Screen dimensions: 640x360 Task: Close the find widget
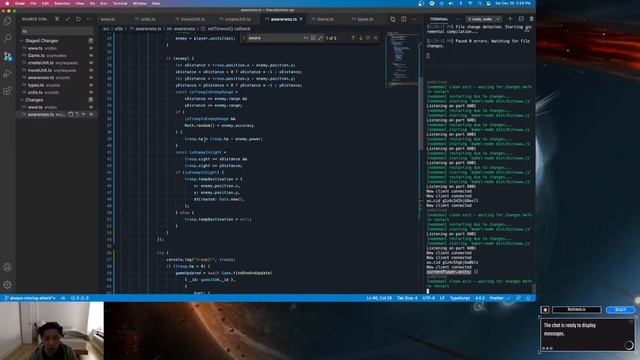coord(376,38)
